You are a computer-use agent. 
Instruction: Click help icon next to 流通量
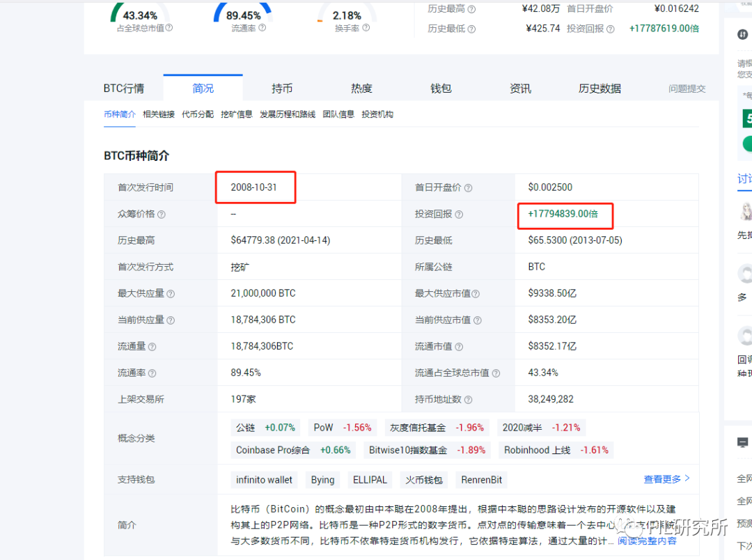[x=152, y=346]
